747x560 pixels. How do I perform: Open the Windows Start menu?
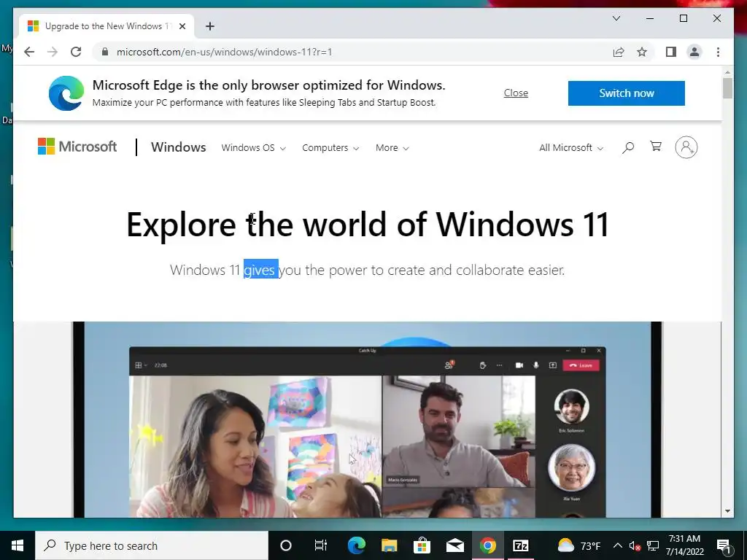(x=18, y=545)
